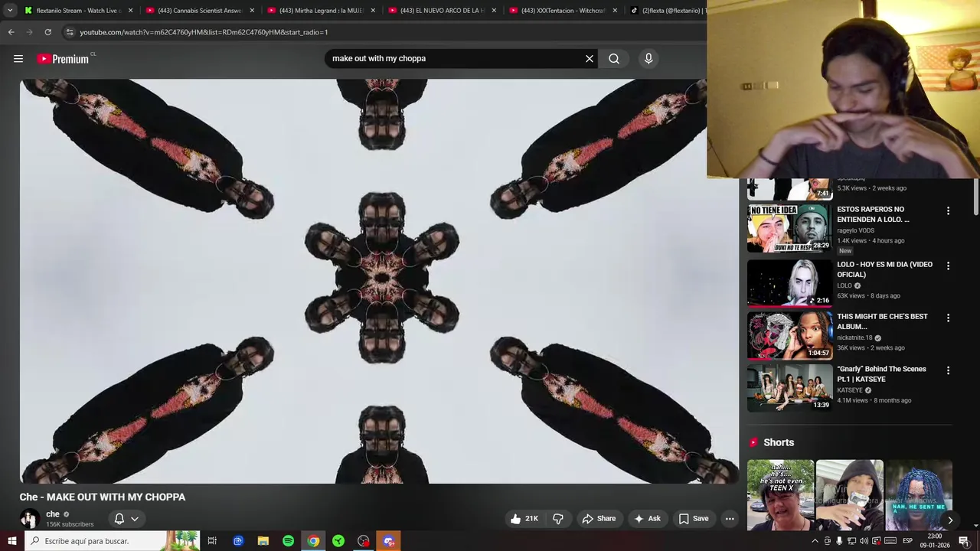Go to YouTube Premium home logo
The image size is (980, 551).
(63, 59)
